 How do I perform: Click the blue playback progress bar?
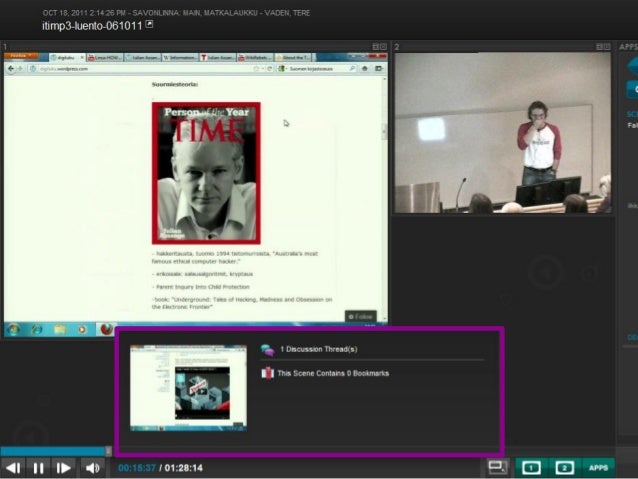coord(53,451)
